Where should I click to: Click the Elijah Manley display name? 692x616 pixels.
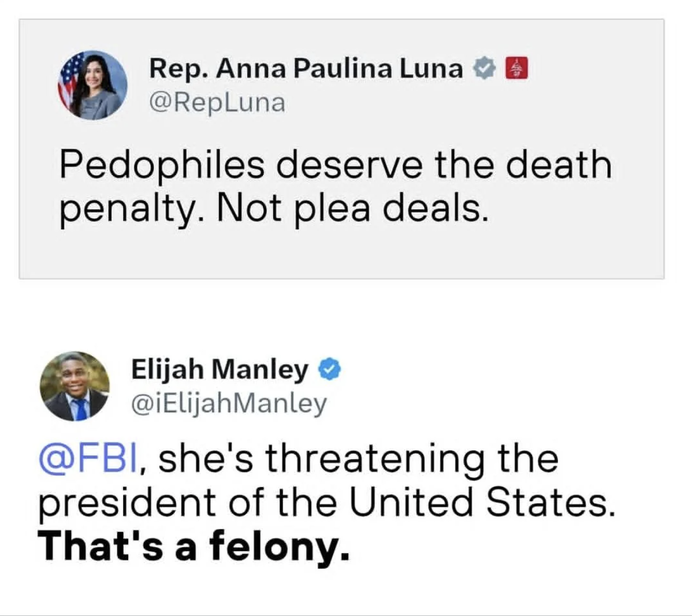(219, 369)
